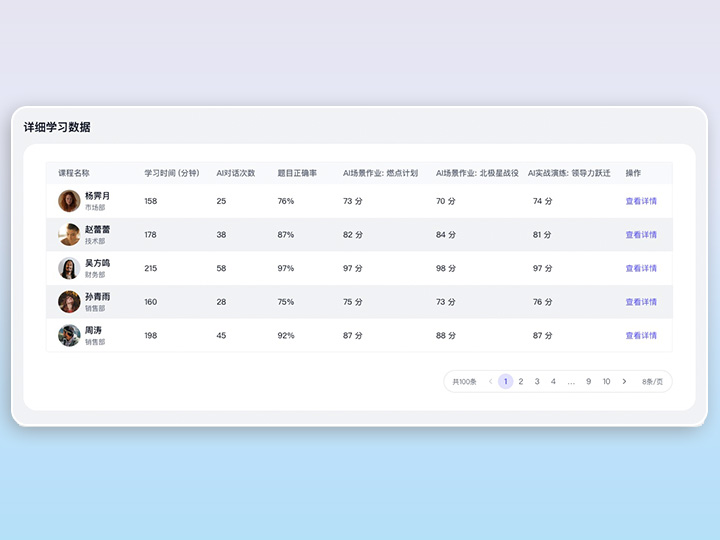Click the AI对话次数 column header

point(236,173)
